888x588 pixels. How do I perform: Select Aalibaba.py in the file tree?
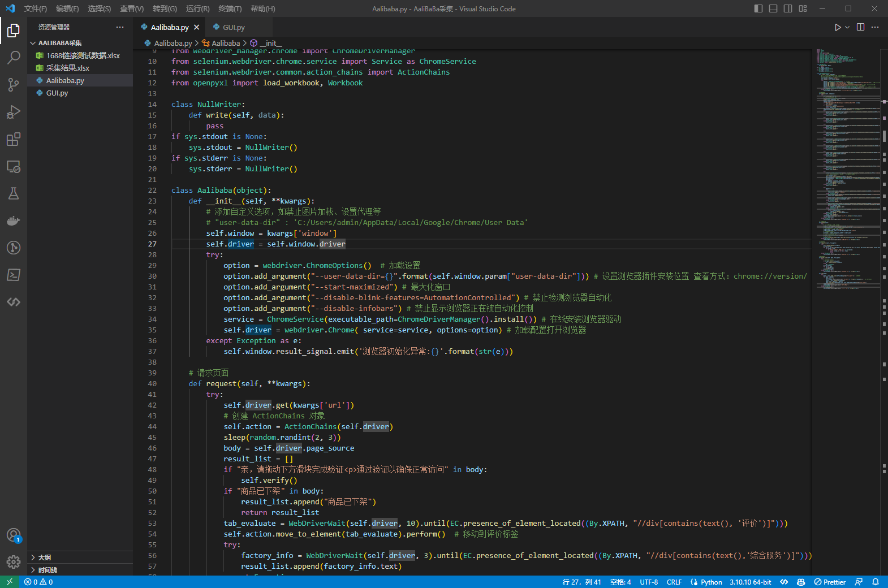80,80
